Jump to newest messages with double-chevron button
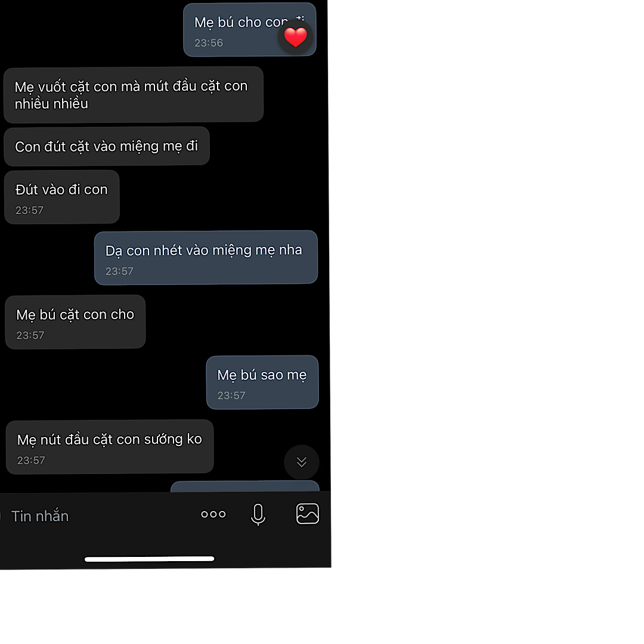Image resolution: width=644 pixels, height=644 pixels. pos(302,462)
